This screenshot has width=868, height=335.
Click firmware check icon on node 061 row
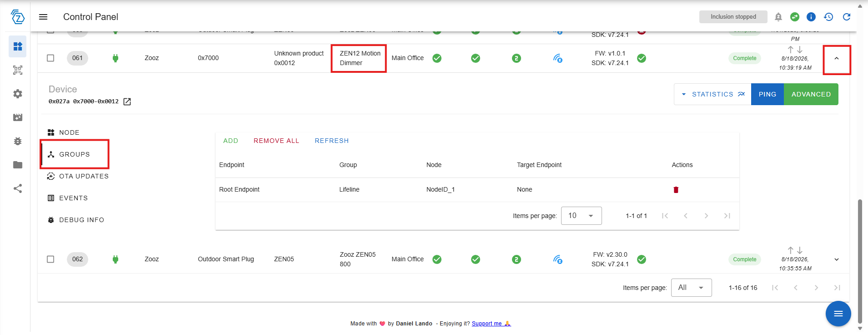(642, 58)
